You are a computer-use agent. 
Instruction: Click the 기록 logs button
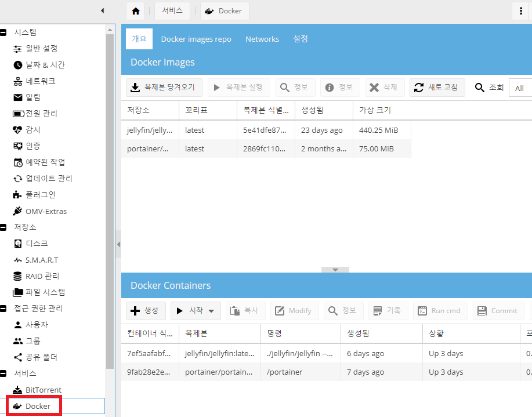389,311
